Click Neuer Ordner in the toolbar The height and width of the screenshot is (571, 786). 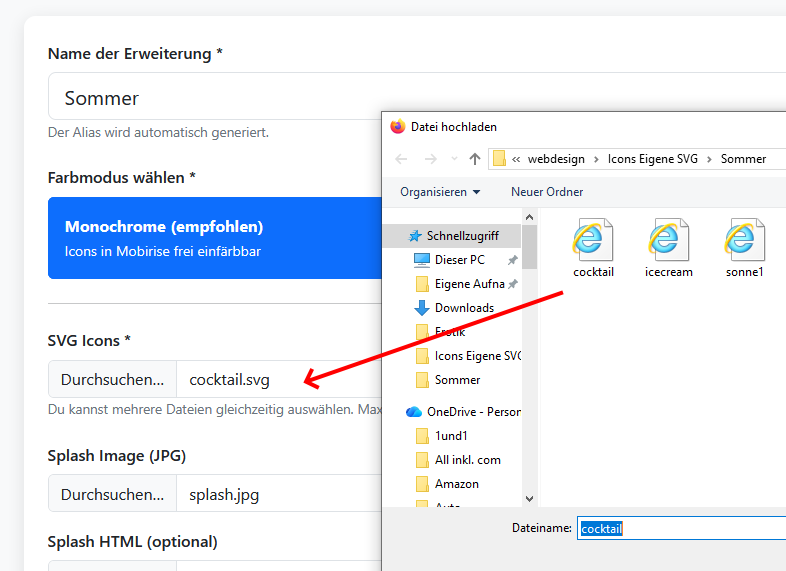(547, 192)
